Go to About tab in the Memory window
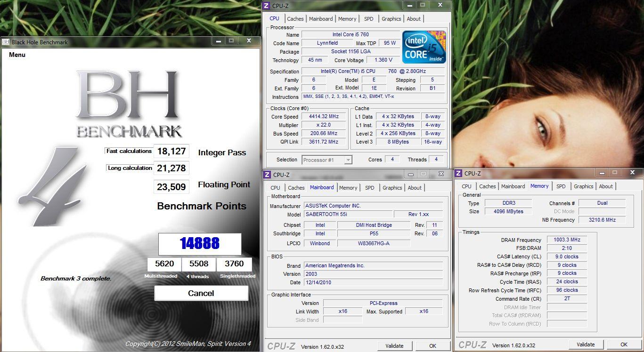 pyautogui.click(x=606, y=186)
